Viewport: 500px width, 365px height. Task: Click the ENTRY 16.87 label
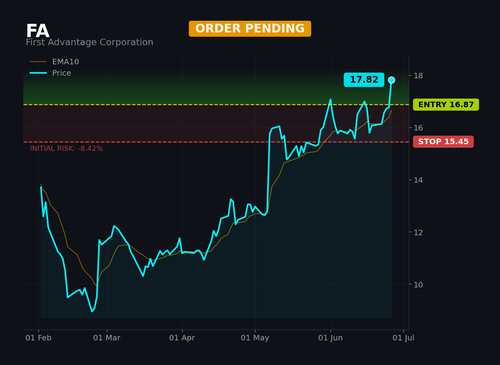446,105
